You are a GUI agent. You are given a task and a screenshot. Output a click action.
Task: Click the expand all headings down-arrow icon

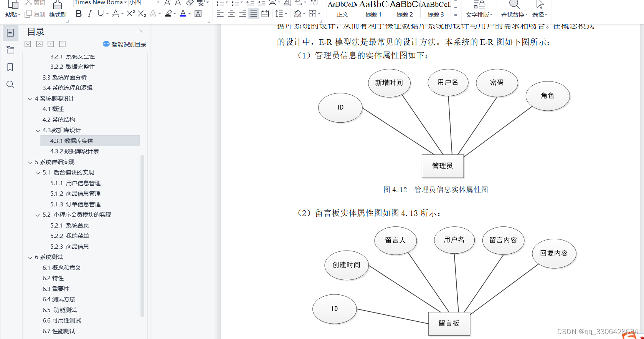coord(28,44)
